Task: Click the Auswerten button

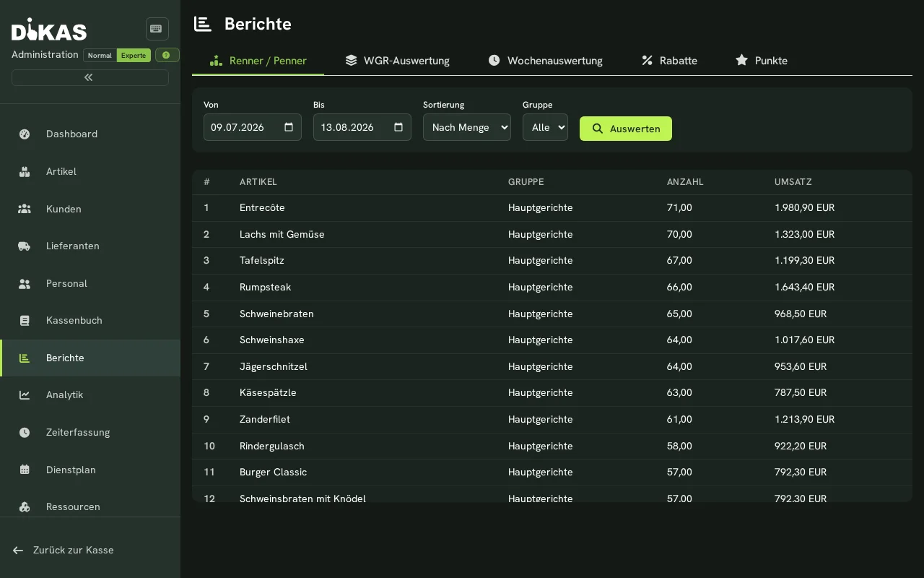Action: [x=626, y=129]
